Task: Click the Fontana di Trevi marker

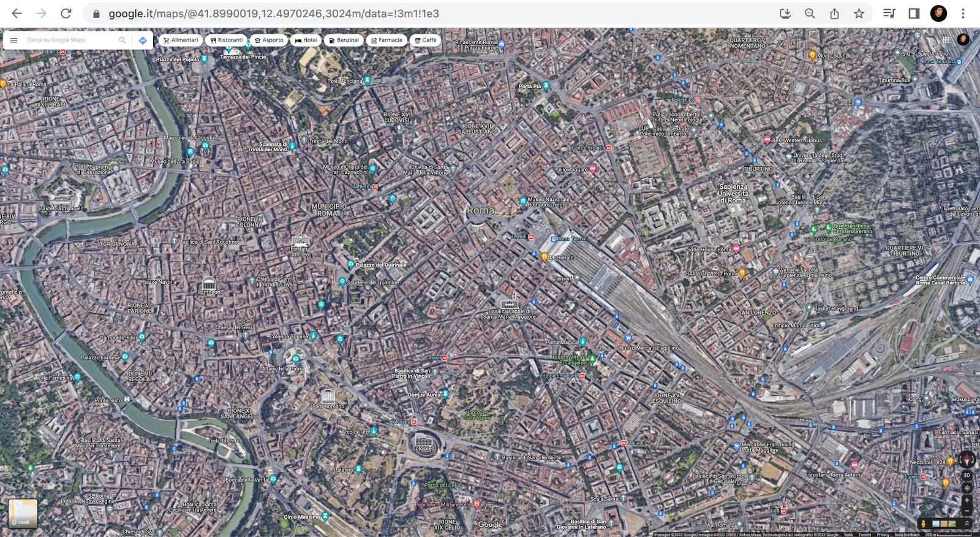Action: (x=300, y=240)
